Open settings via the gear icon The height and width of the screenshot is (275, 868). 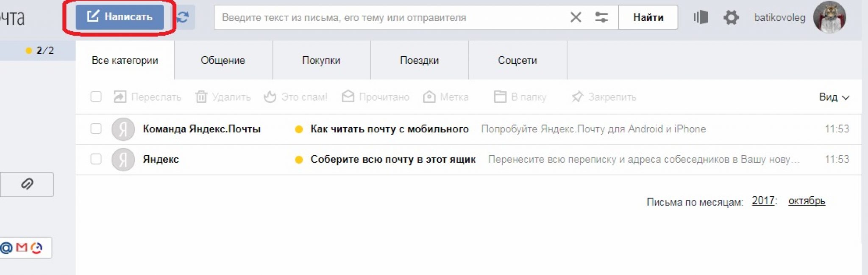pos(731,18)
